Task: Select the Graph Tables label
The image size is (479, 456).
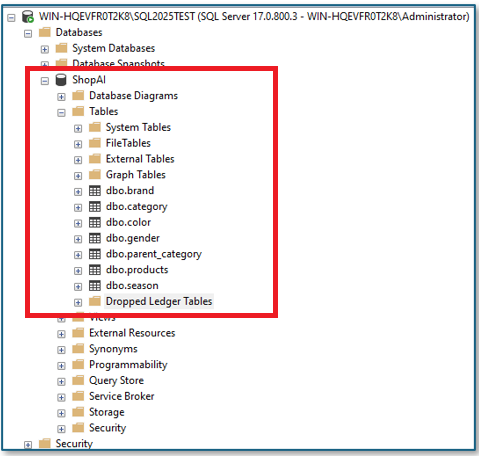Action: coord(136,175)
